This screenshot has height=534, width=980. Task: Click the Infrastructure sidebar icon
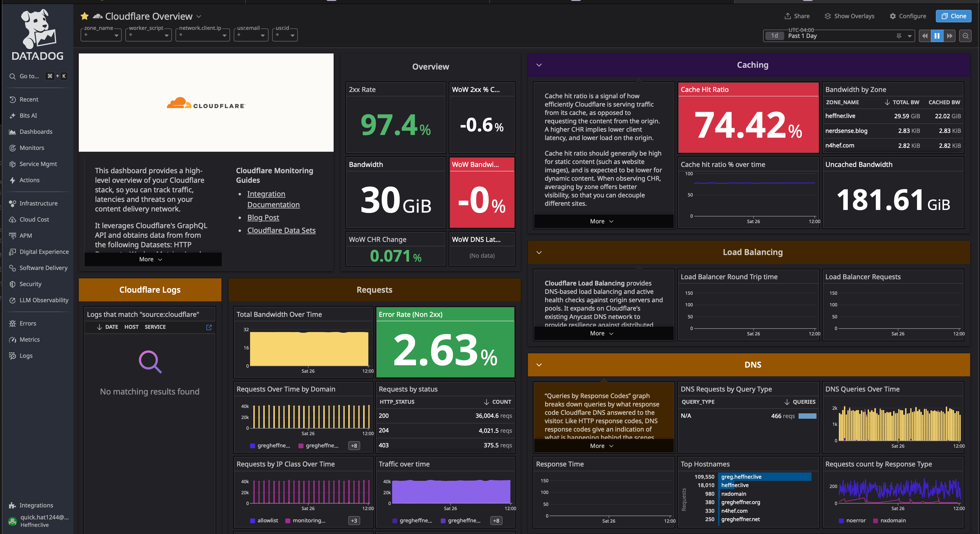[13, 204]
